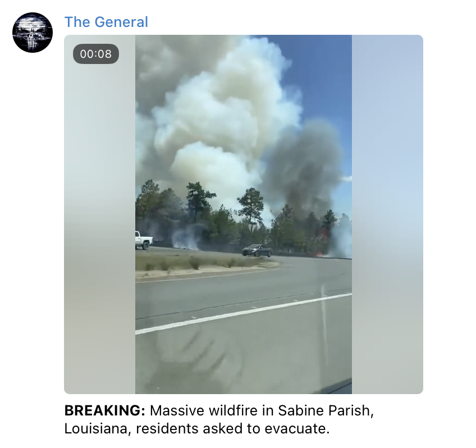Click the dark sedan in the video frame
Image resolution: width=476 pixels, height=448 pixels.
click(x=257, y=250)
